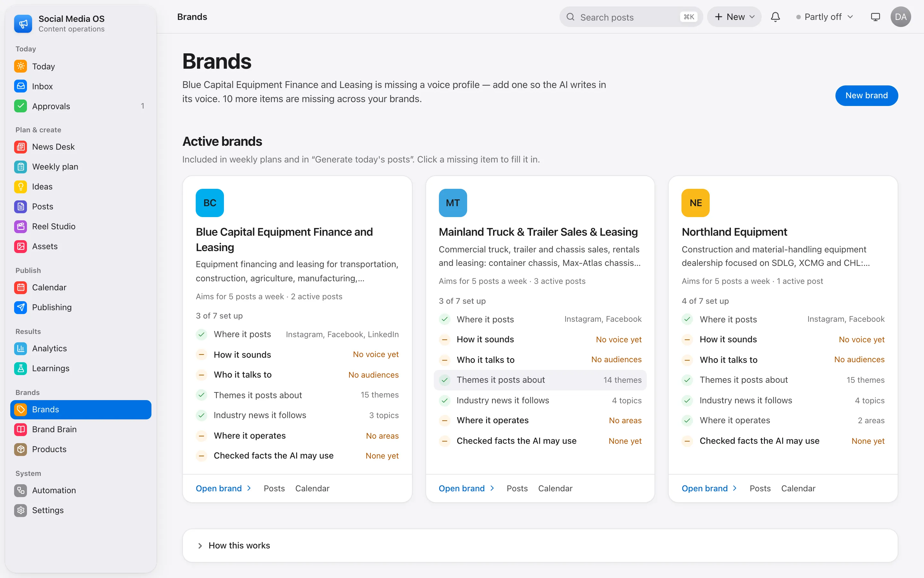
Task: Click 'No audiences' on Northland Equipment card
Action: [859, 359]
